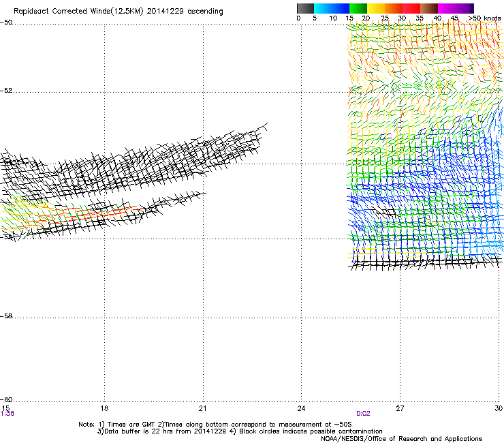This screenshot has width=504, height=443.
Task: Click the red 30-35 knots legend segment
Action: [x=411, y=8]
